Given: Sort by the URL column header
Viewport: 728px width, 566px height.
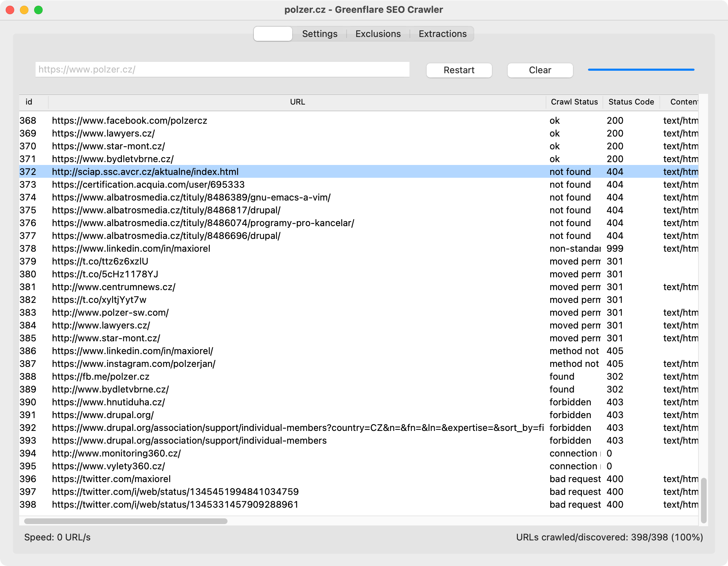Looking at the screenshot, I should 297,102.
